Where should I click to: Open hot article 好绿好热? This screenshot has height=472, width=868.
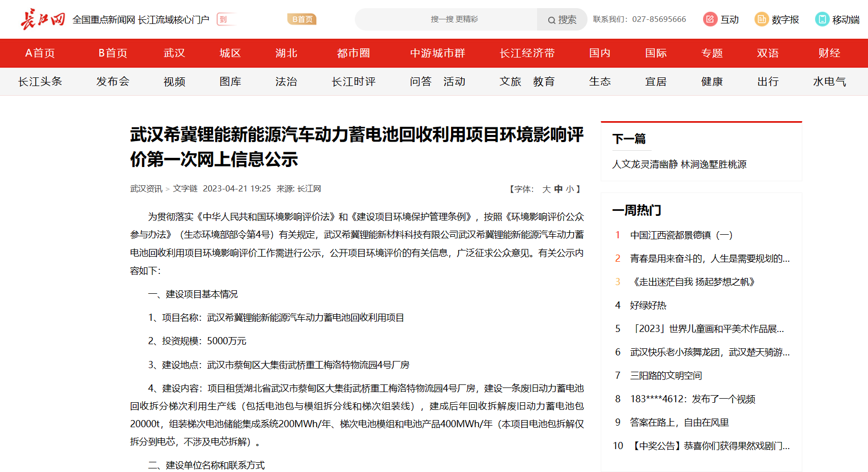[x=648, y=306]
